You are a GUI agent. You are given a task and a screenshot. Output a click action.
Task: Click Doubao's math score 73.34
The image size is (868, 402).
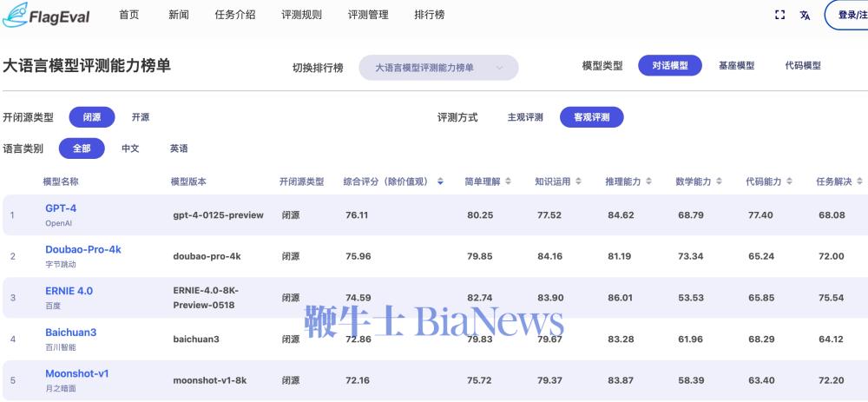coord(691,256)
